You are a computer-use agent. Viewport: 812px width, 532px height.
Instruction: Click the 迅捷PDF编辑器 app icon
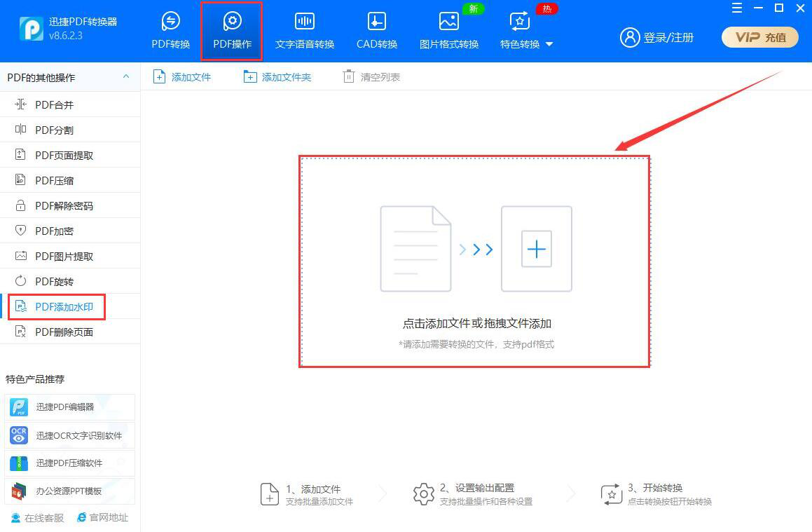[x=19, y=407]
